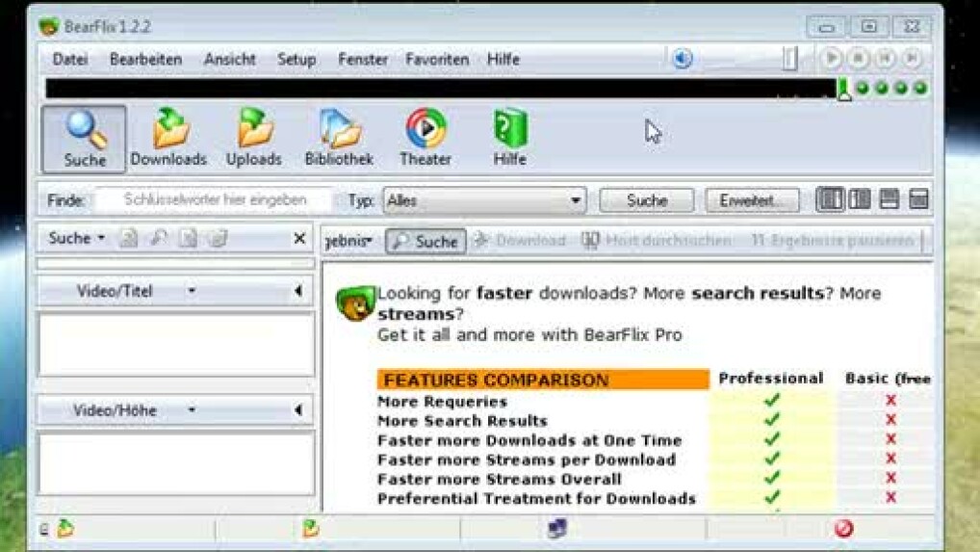Image resolution: width=980 pixels, height=552 pixels.
Task: Open the Favoriten menu
Action: [x=437, y=59]
